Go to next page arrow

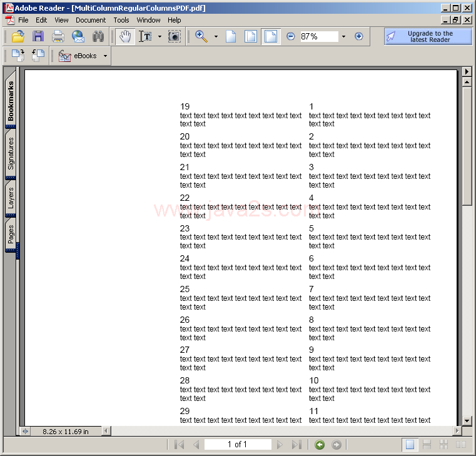click(280, 445)
